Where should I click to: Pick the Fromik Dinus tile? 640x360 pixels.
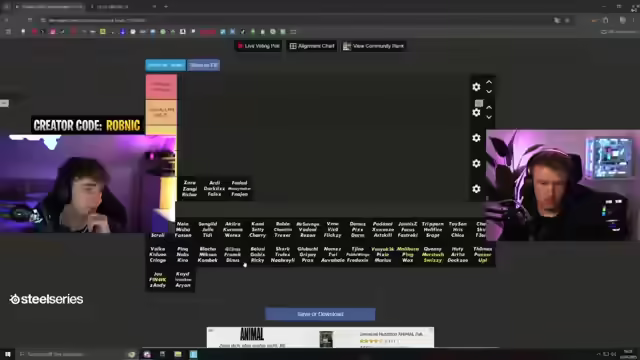(x=233, y=255)
